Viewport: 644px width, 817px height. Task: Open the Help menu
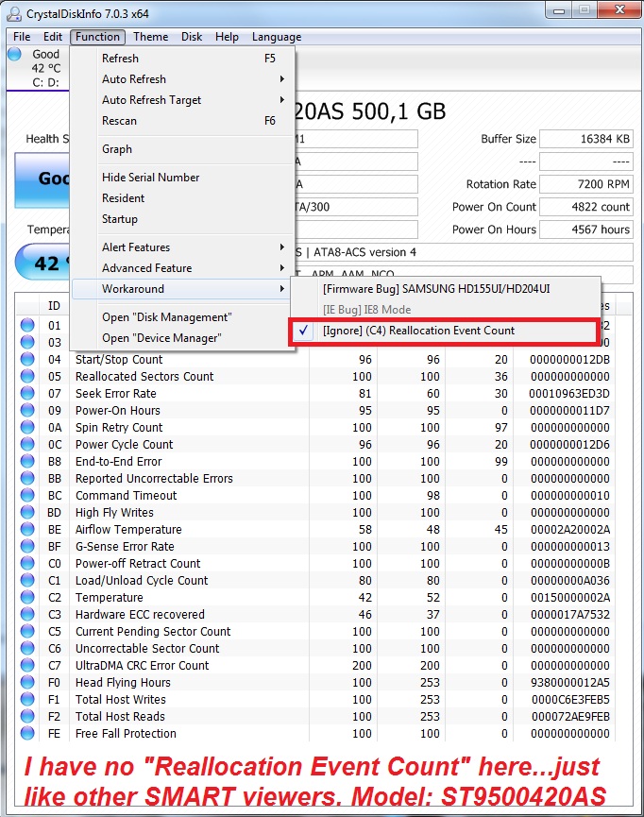click(227, 37)
